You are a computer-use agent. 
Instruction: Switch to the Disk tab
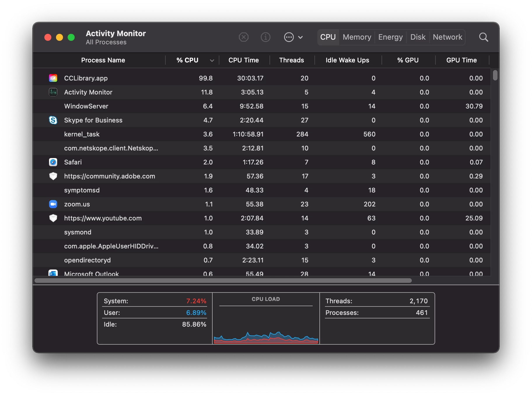[x=418, y=37]
